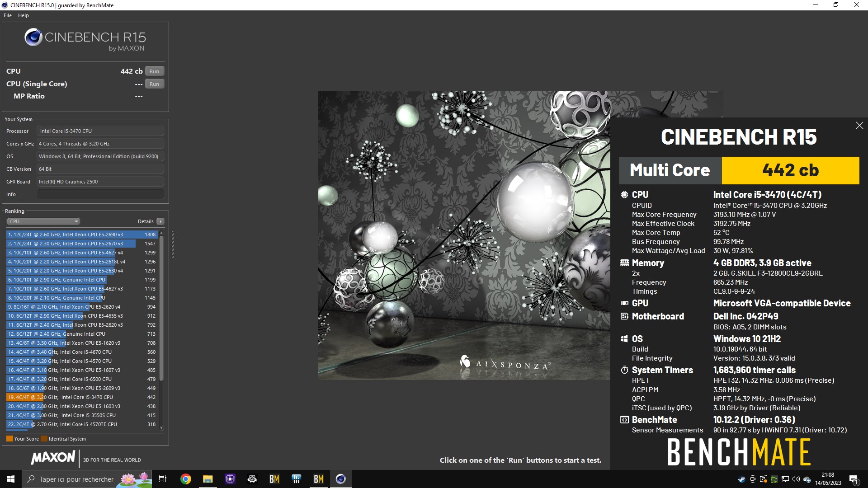
Task: Click the network tray icon
Action: [785, 479]
